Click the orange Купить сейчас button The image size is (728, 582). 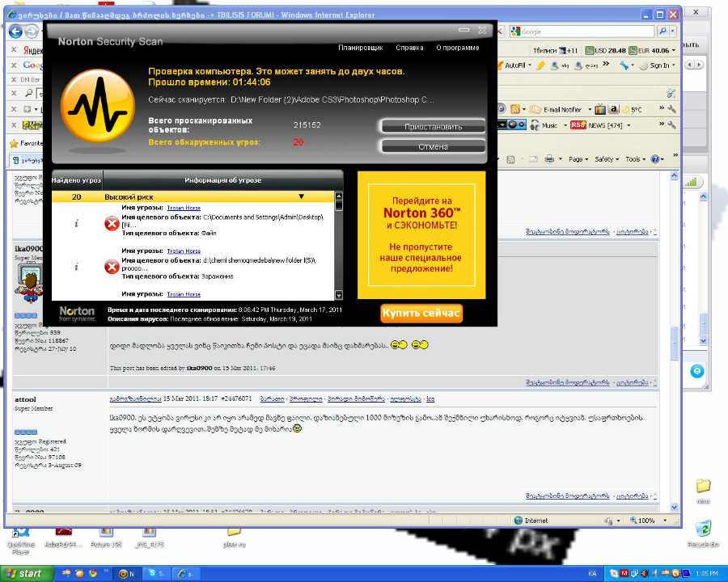tap(421, 314)
